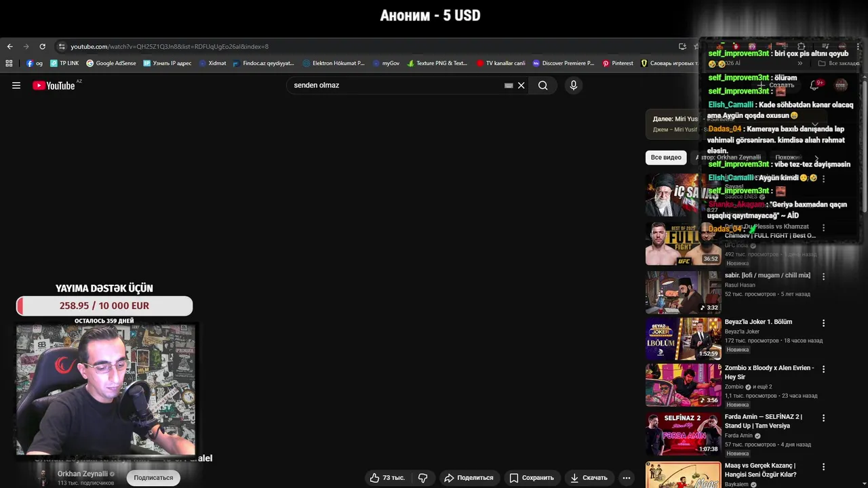Select the Все видео filter chip

[x=666, y=157]
